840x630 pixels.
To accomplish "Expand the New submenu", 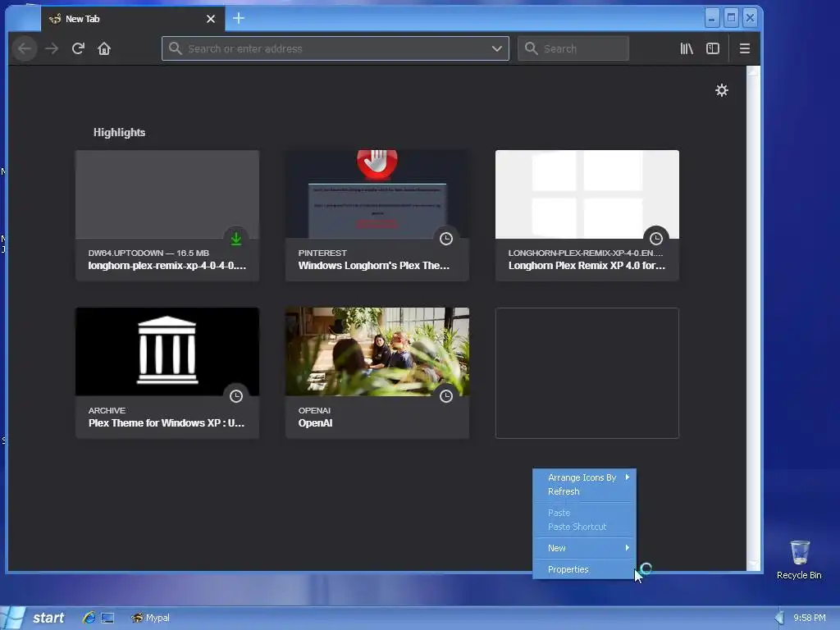I will pyautogui.click(x=584, y=548).
